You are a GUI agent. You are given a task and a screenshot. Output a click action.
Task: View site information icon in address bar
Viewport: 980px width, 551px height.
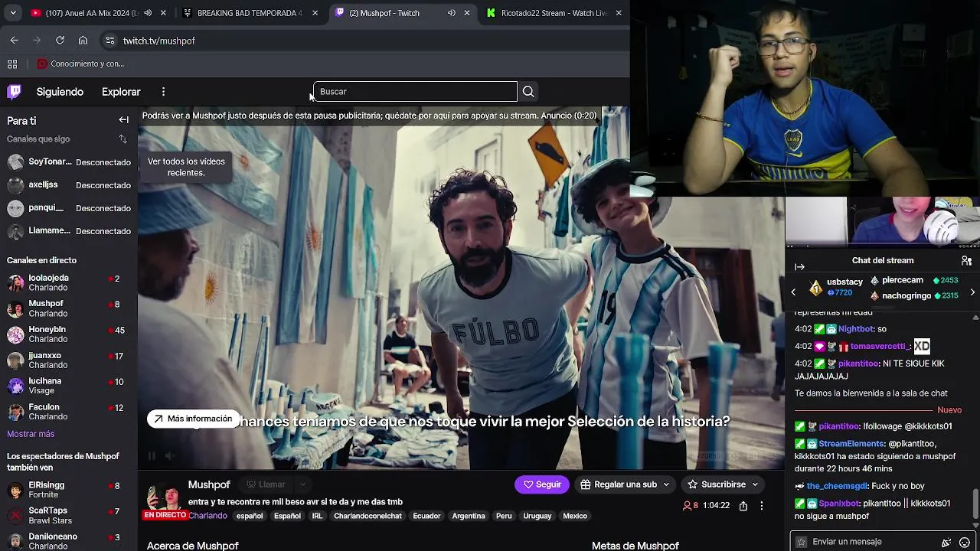tap(109, 41)
